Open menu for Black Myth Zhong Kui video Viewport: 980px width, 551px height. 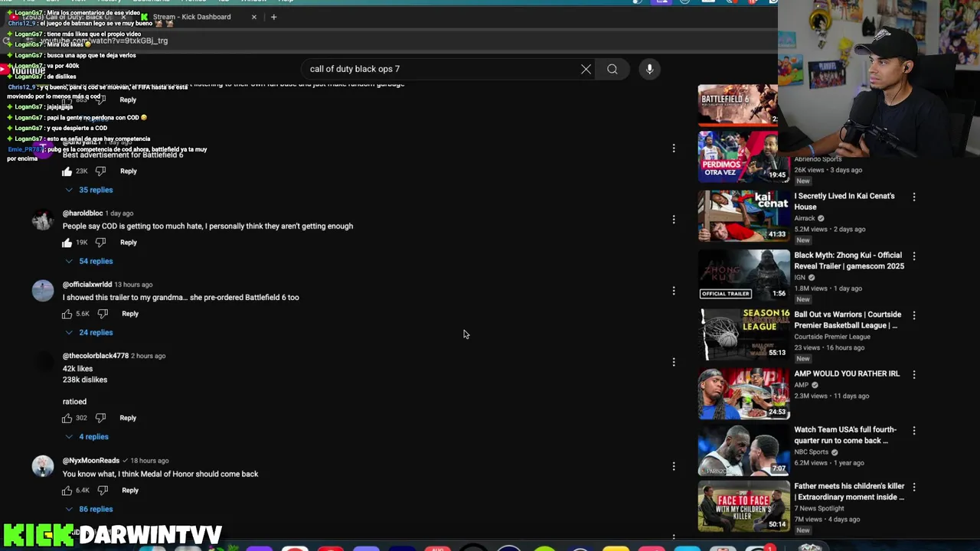pos(913,256)
